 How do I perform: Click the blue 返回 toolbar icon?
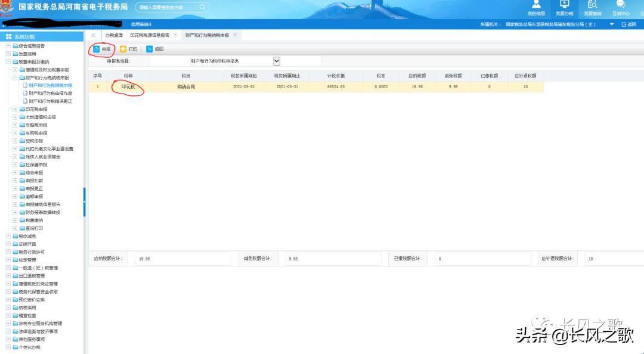(150, 49)
